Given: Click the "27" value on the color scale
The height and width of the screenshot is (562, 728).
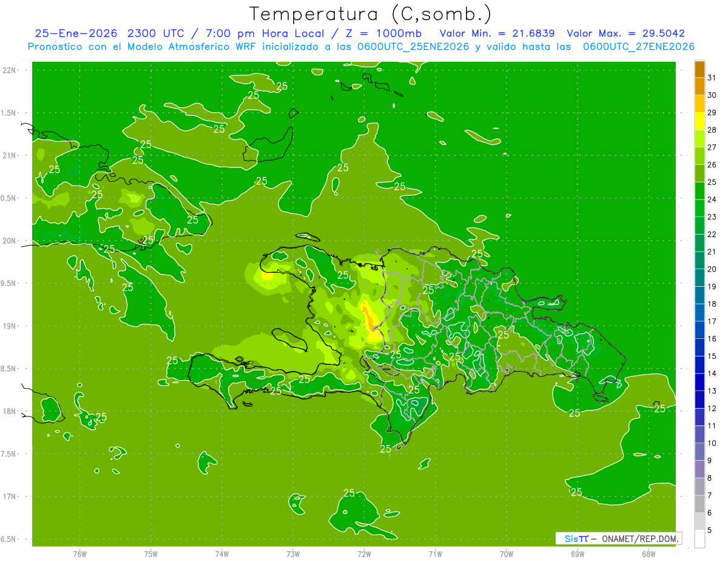Looking at the screenshot, I should tap(712, 147).
